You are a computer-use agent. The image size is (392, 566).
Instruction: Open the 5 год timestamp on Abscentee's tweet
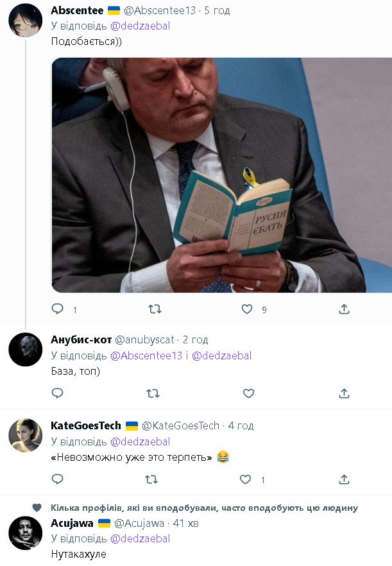217,10
